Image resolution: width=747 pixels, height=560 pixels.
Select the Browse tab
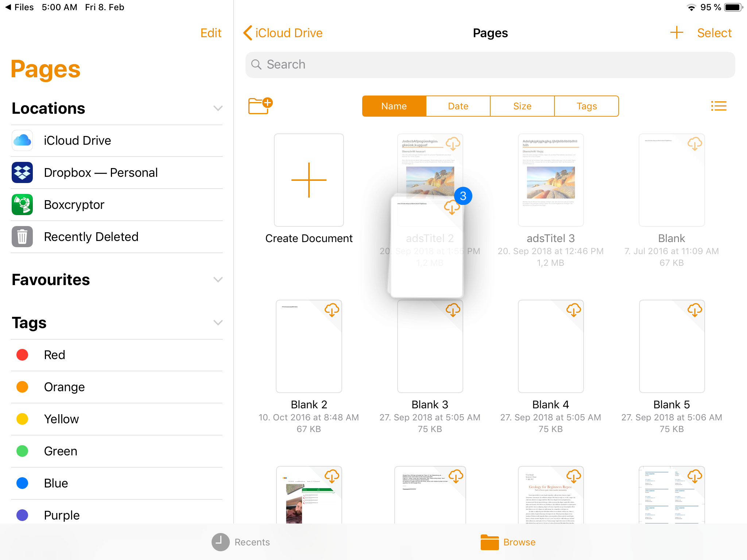[x=508, y=542]
